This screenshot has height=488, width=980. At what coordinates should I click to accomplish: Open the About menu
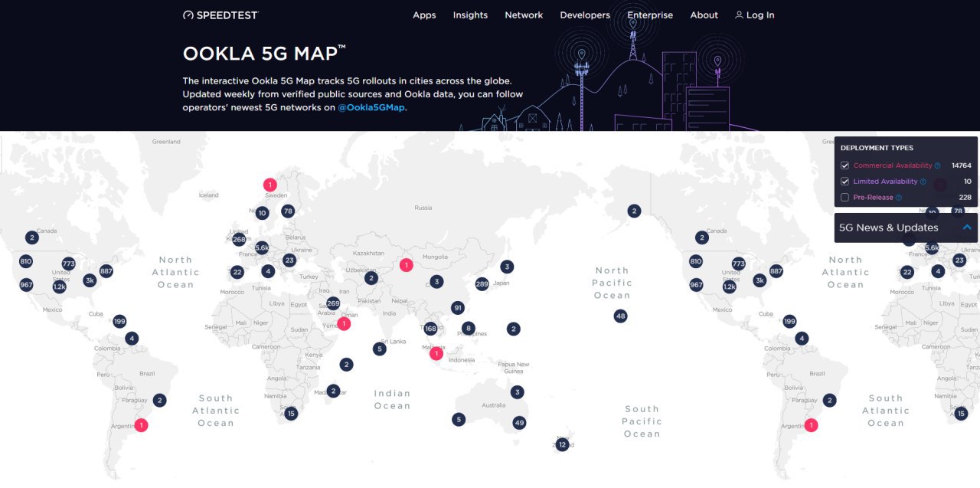click(x=704, y=15)
